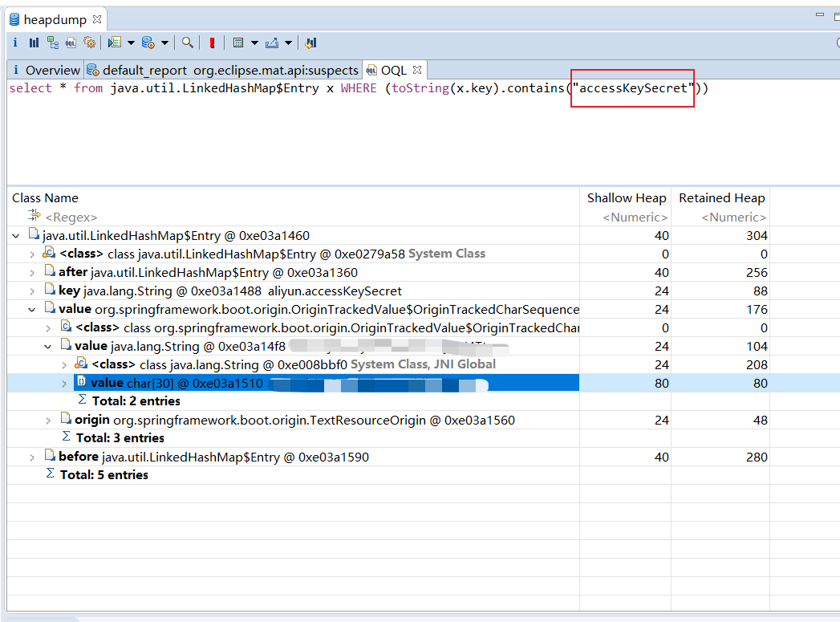Open the Query Browser icon
Image resolution: width=840 pixels, height=622 pixels.
148,43
